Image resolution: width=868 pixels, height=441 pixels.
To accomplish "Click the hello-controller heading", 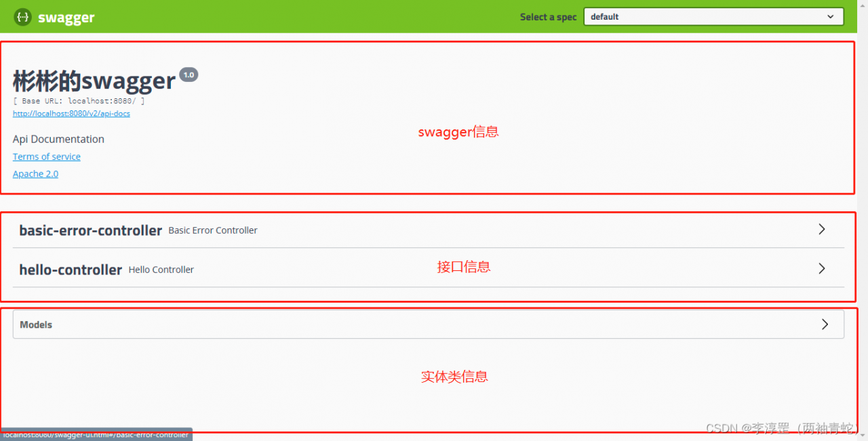I will 71,270.
